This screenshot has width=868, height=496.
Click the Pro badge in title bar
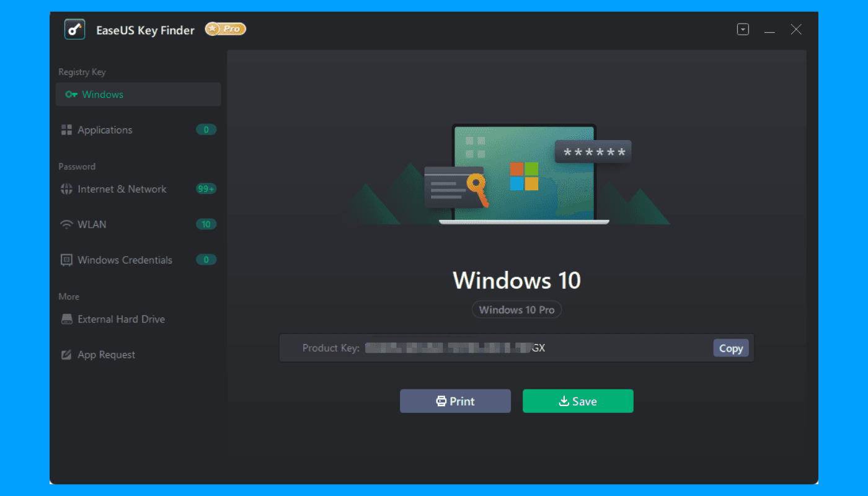pos(226,29)
